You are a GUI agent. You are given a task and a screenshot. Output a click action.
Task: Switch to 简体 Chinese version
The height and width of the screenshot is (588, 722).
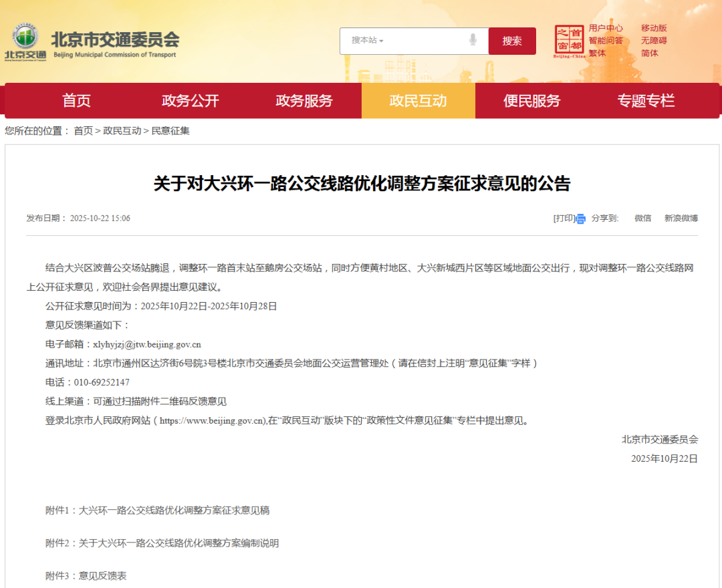click(650, 53)
